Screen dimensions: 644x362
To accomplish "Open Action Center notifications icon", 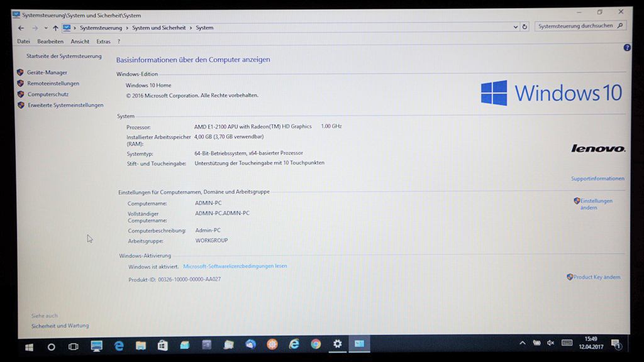I will (x=616, y=344).
